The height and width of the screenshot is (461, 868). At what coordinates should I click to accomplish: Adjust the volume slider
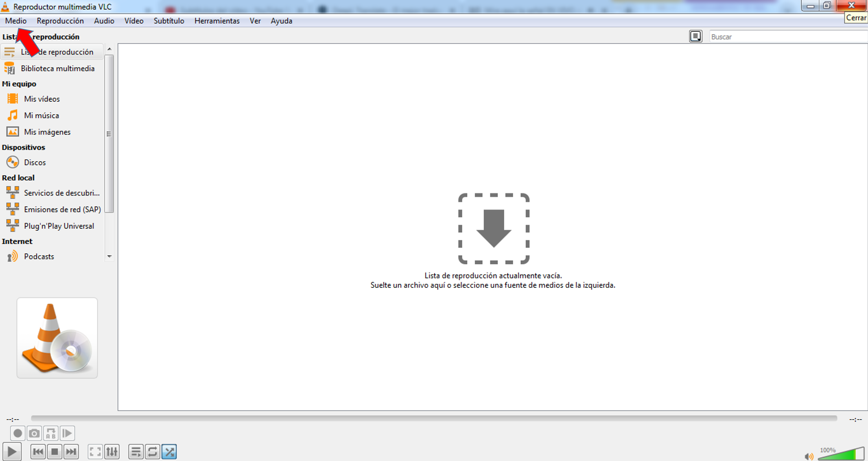841,454
